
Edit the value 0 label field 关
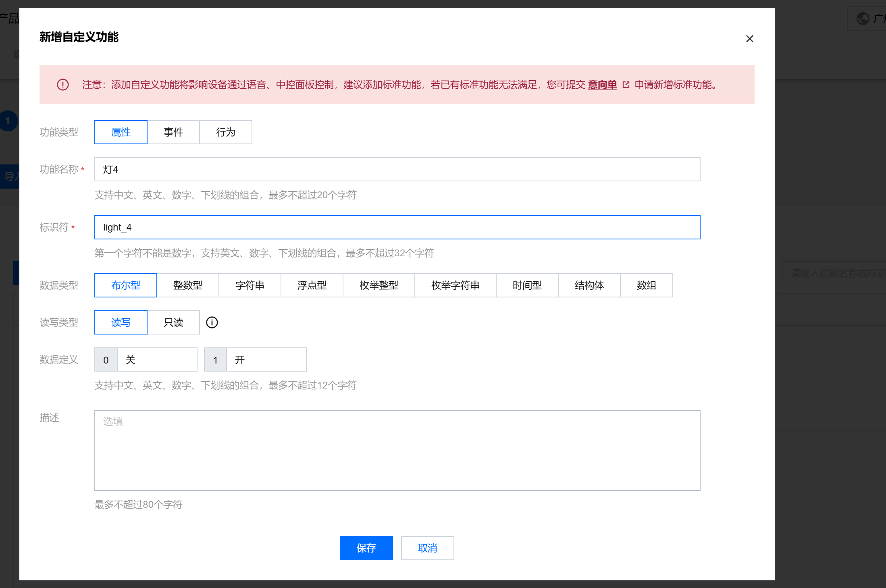tap(156, 359)
